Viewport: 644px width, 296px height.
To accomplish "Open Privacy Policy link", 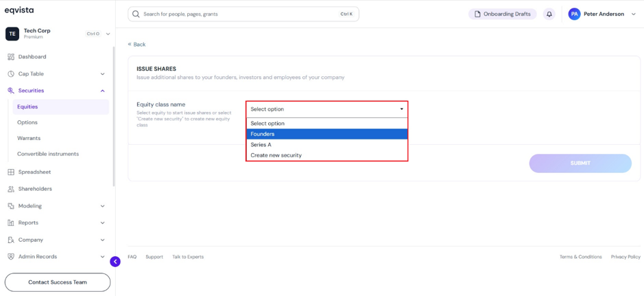I will [625, 257].
